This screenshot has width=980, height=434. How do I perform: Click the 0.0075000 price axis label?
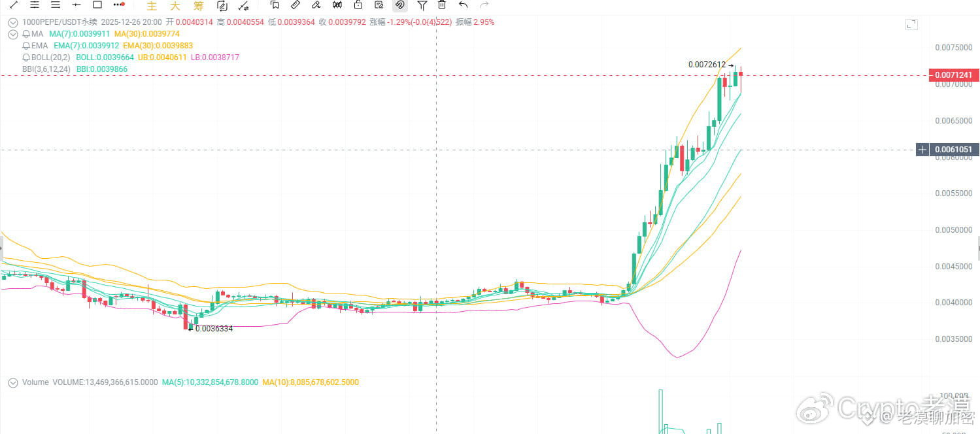953,48
